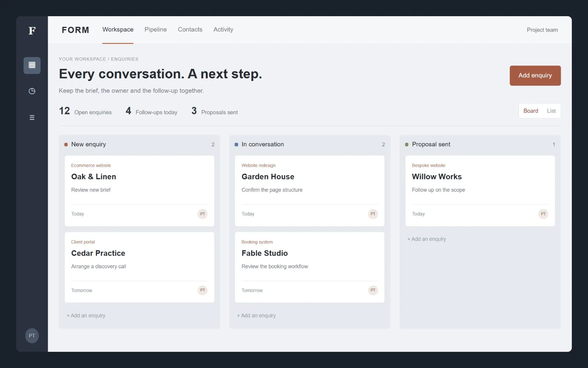This screenshot has height=368, width=588.
Task: Add an enquiry under In conversation column
Action: tap(257, 315)
